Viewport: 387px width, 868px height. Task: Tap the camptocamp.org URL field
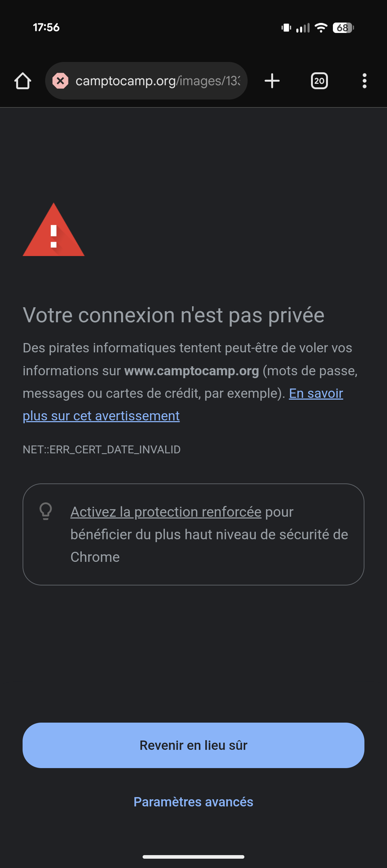pos(158,81)
